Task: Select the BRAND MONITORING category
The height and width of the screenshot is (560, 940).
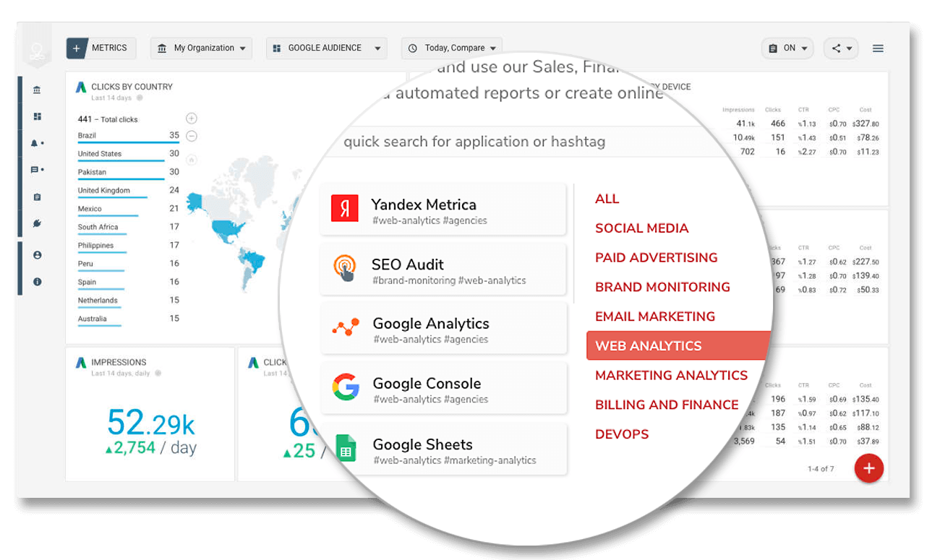Action: pos(662,287)
